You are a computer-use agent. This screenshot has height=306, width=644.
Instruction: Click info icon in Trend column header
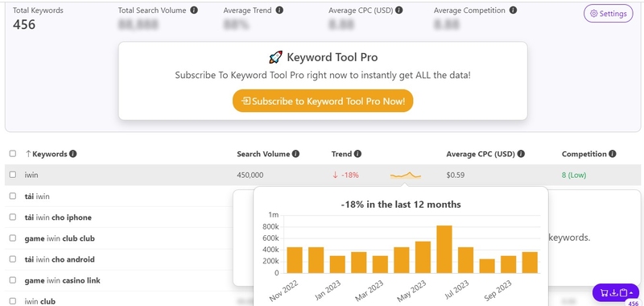(x=357, y=154)
